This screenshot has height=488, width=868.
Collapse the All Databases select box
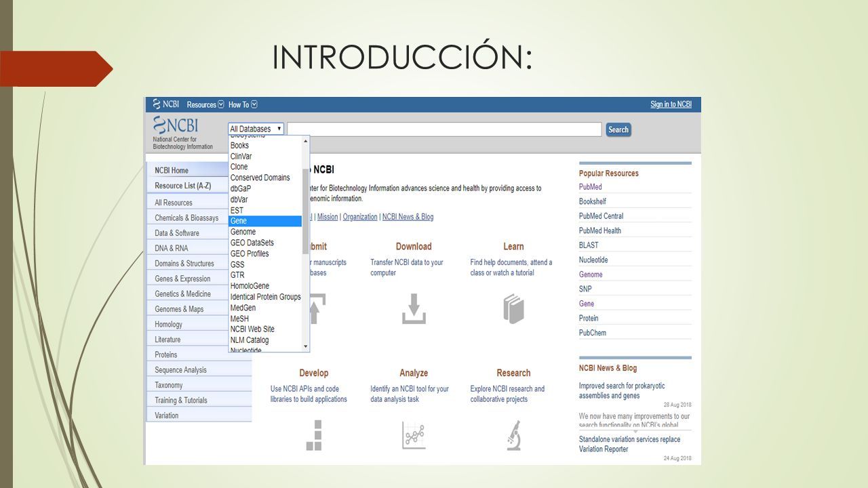point(256,129)
